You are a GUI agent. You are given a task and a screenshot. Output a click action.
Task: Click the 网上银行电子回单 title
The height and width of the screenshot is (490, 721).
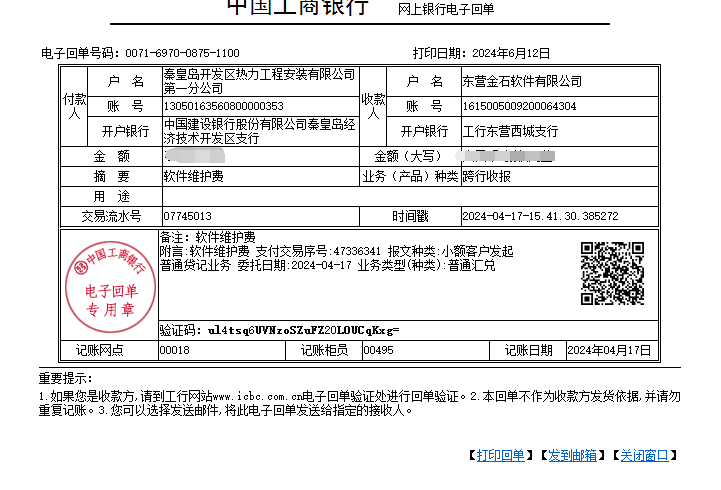pyautogui.click(x=446, y=9)
